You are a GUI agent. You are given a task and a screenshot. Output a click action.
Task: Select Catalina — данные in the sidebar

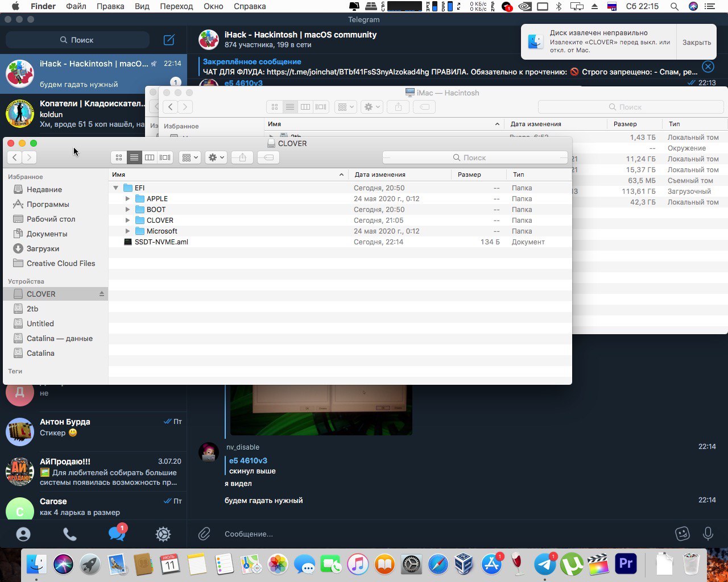click(x=55, y=338)
